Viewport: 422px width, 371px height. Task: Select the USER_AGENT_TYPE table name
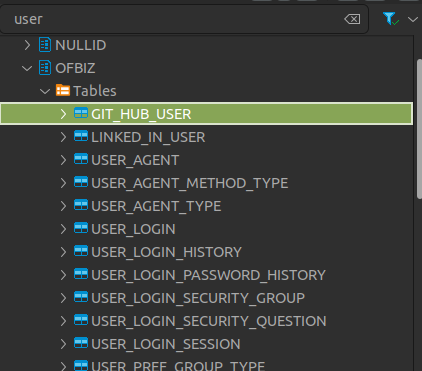pos(156,206)
